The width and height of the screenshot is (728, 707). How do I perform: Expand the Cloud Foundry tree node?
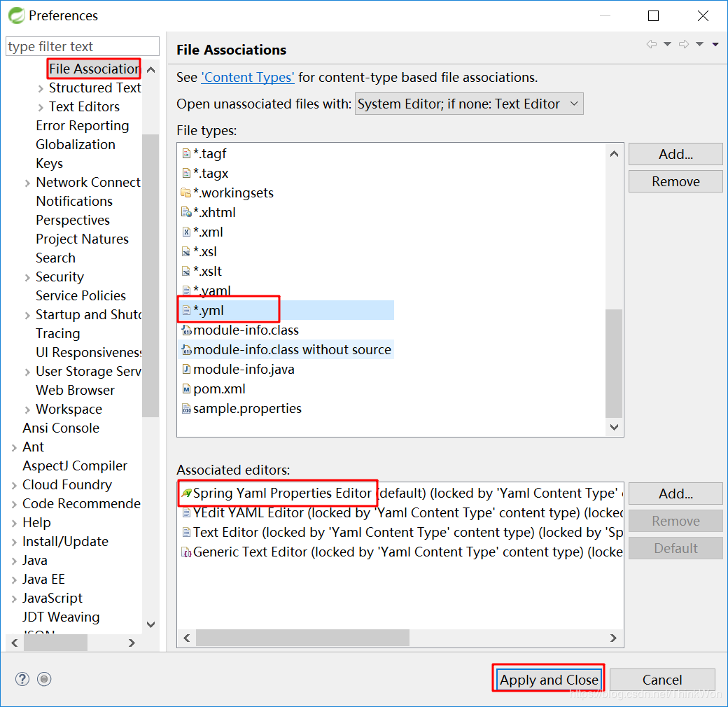click(14, 485)
